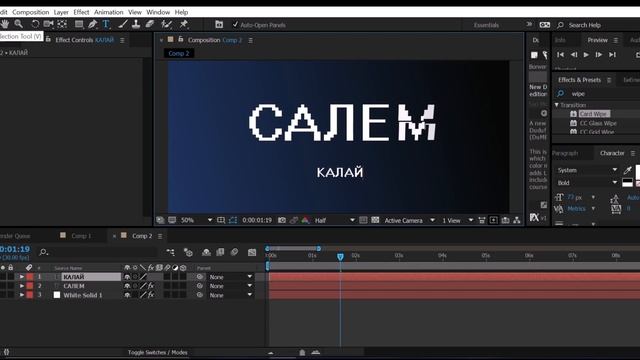This screenshot has width=640, height=360.
Task: Open the Bold font style dropdown
Action: (x=587, y=183)
